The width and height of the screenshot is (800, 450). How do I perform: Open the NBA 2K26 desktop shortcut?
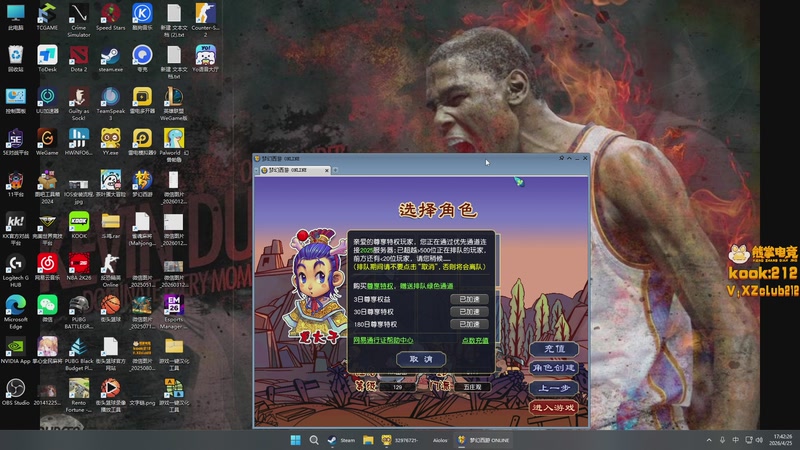79,267
